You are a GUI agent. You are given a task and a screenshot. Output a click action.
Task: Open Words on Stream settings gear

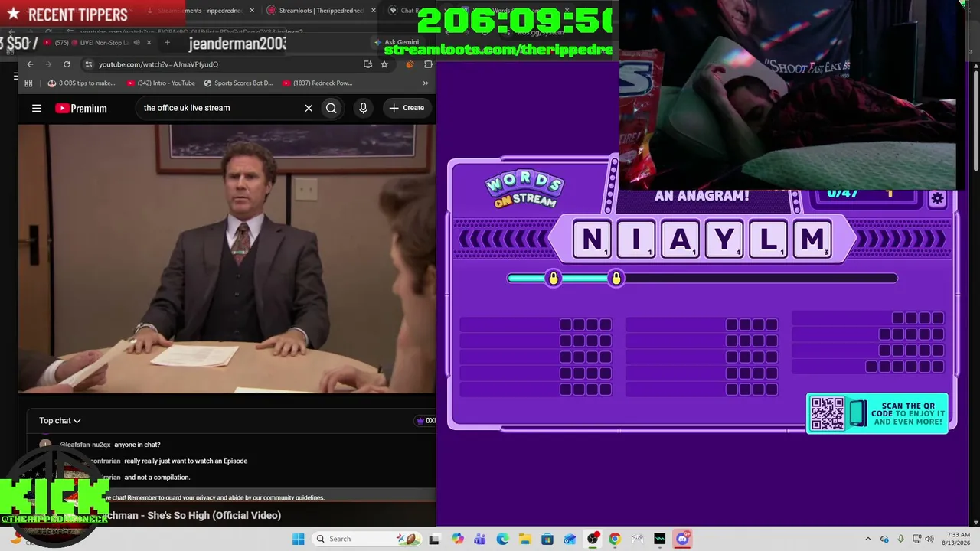tap(937, 199)
